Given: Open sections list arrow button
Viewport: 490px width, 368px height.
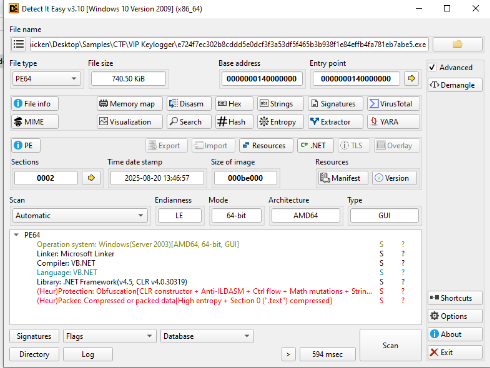Looking at the screenshot, I should pyautogui.click(x=91, y=178).
